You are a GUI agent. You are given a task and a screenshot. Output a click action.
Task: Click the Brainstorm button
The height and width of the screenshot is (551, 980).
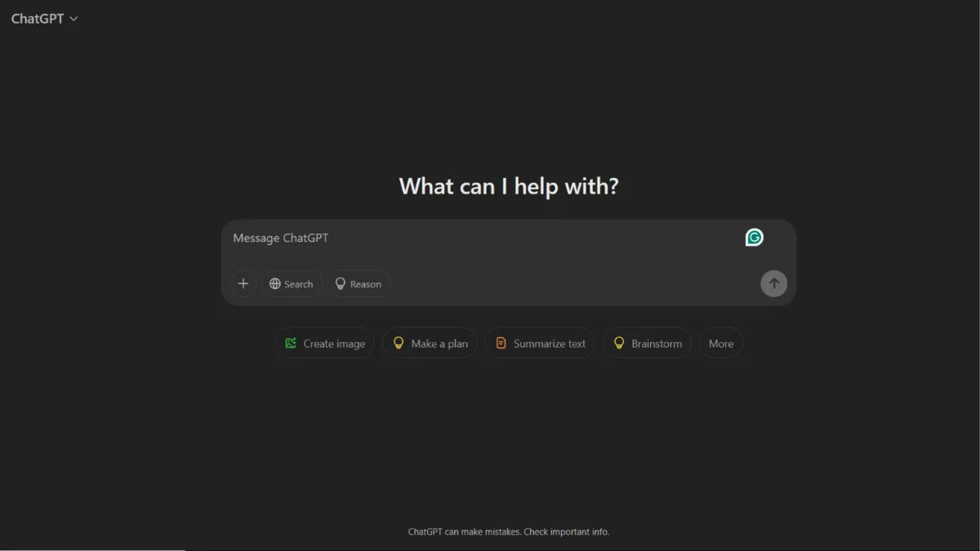pos(647,343)
